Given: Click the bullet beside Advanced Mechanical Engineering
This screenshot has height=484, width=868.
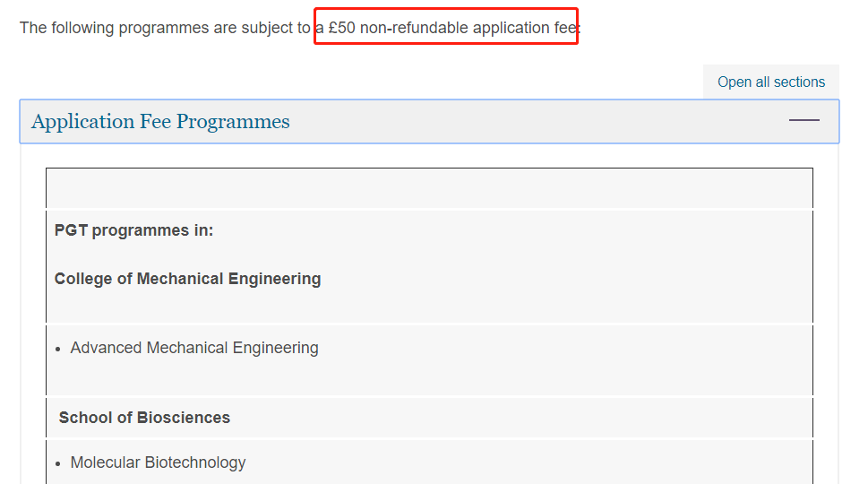Looking at the screenshot, I should [x=58, y=349].
